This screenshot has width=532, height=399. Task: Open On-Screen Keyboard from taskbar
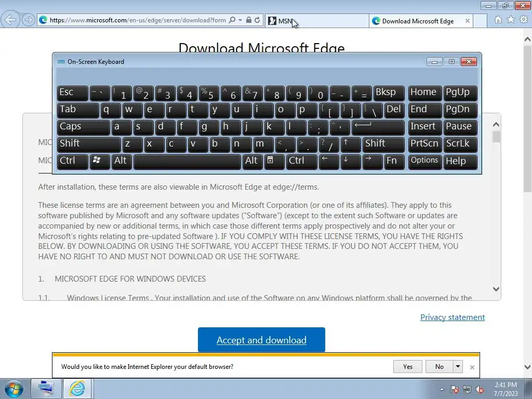(46, 389)
